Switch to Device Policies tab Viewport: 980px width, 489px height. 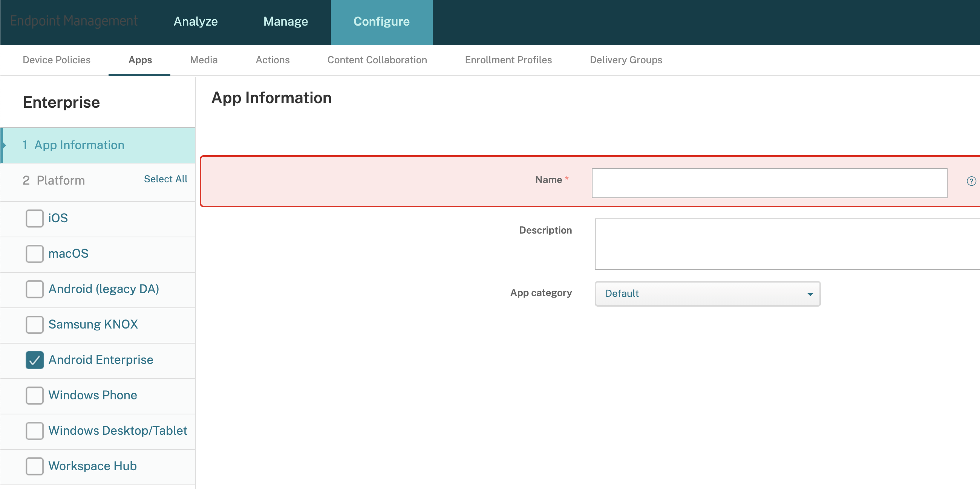[57, 60]
